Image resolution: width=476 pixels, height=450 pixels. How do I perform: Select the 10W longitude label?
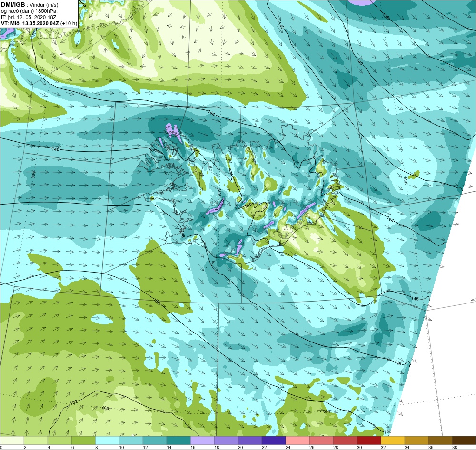point(406,181)
